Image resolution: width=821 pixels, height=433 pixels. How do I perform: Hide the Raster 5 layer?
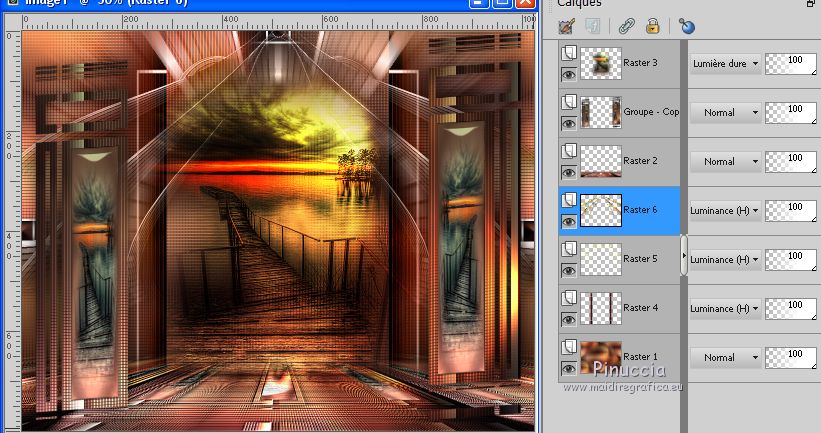[x=569, y=271]
